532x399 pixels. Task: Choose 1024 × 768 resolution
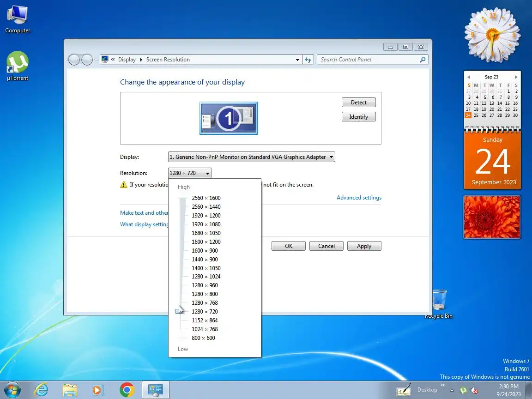pyautogui.click(x=205, y=329)
